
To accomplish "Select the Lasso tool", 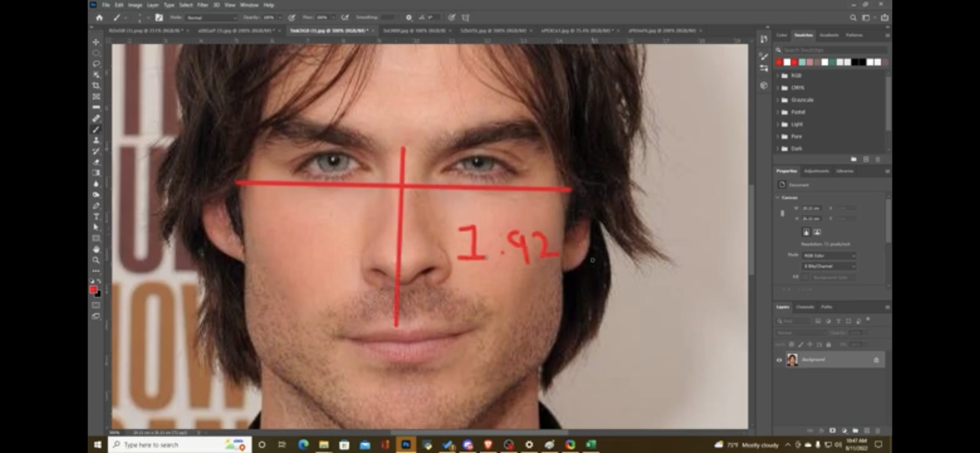I will click(96, 64).
